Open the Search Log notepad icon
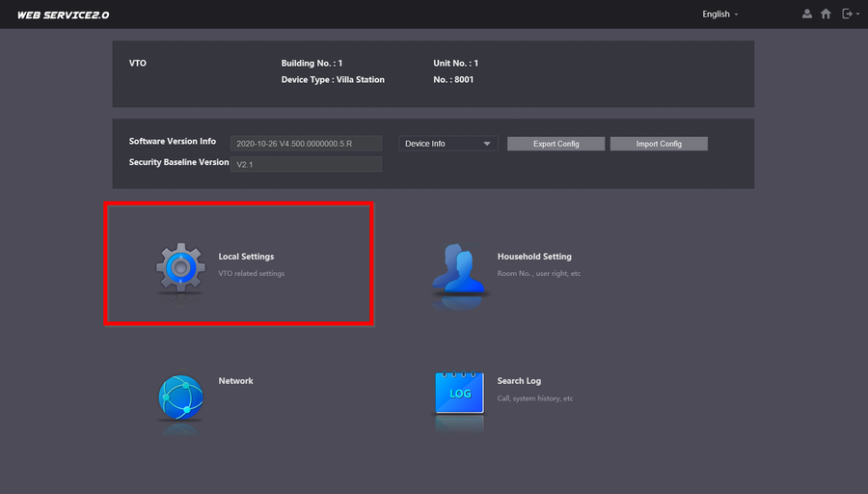Viewport: 868px width, 494px height. click(x=458, y=393)
